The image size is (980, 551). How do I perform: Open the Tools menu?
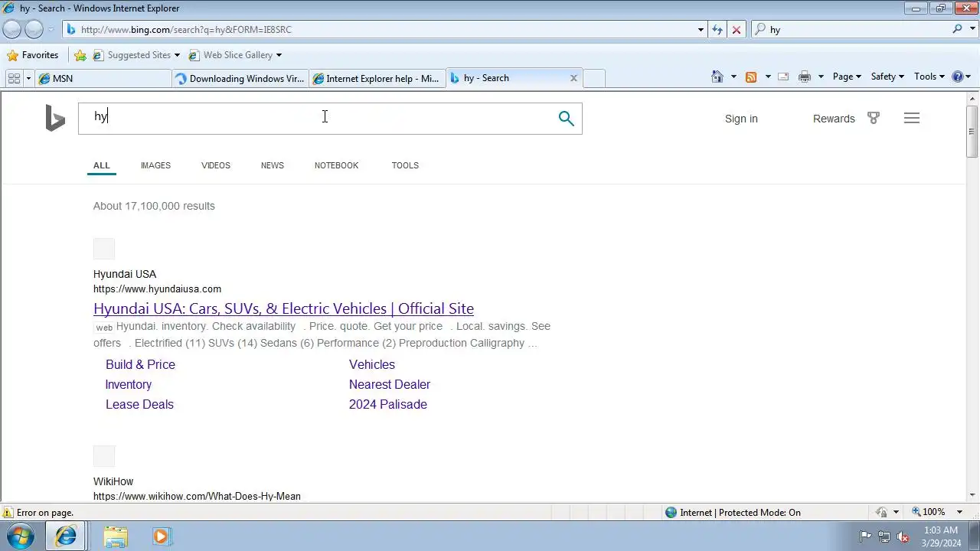[929, 77]
